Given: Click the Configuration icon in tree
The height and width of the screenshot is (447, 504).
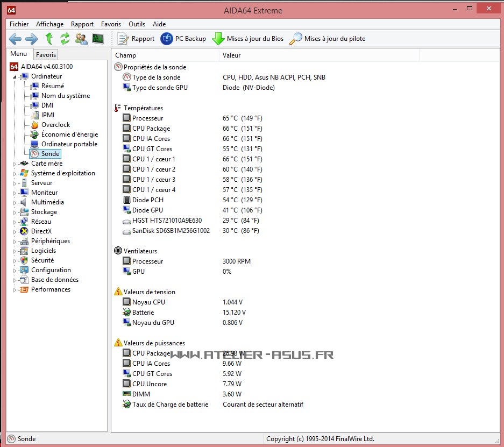Looking at the screenshot, I should 24,270.
